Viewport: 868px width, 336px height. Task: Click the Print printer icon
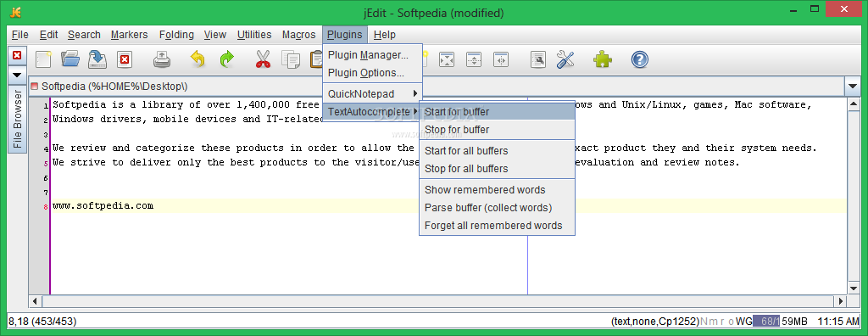pyautogui.click(x=162, y=59)
